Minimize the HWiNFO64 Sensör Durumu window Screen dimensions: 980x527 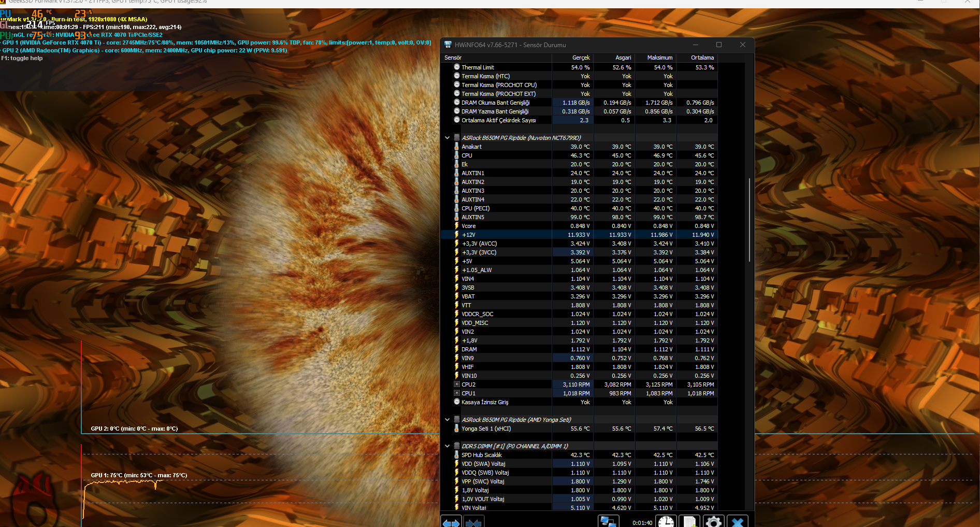pyautogui.click(x=696, y=45)
